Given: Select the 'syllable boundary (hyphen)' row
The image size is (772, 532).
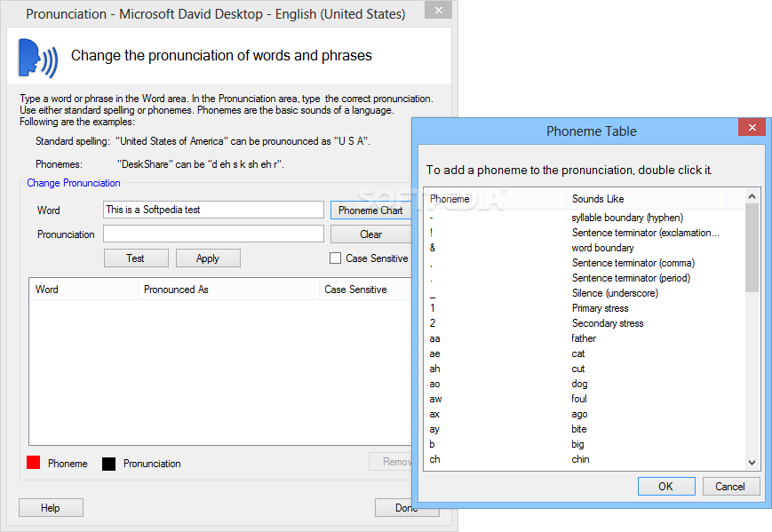Looking at the screenshot, I should (x=585, y=218).
